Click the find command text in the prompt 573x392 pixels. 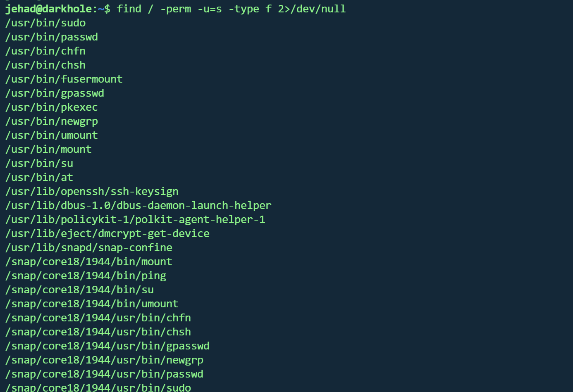click(129, 9)
